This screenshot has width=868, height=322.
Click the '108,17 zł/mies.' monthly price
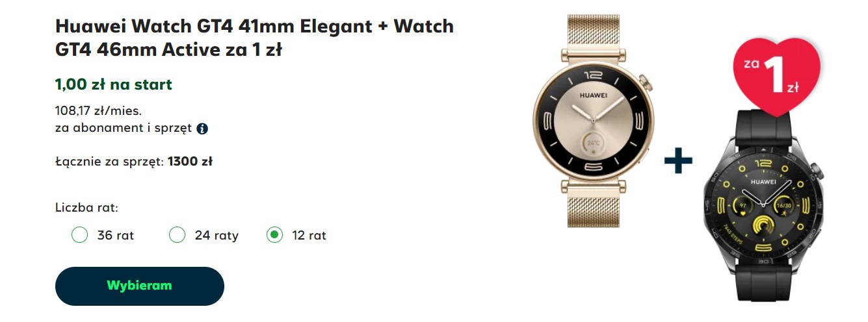point(98,110)
